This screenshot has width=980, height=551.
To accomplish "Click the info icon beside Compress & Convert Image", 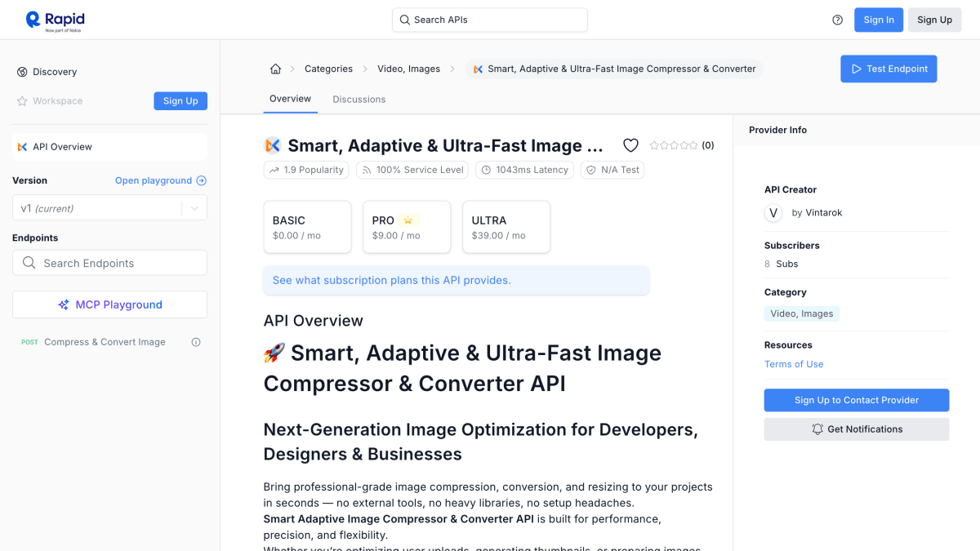I will pyautogui.click(x=196, y=342).
